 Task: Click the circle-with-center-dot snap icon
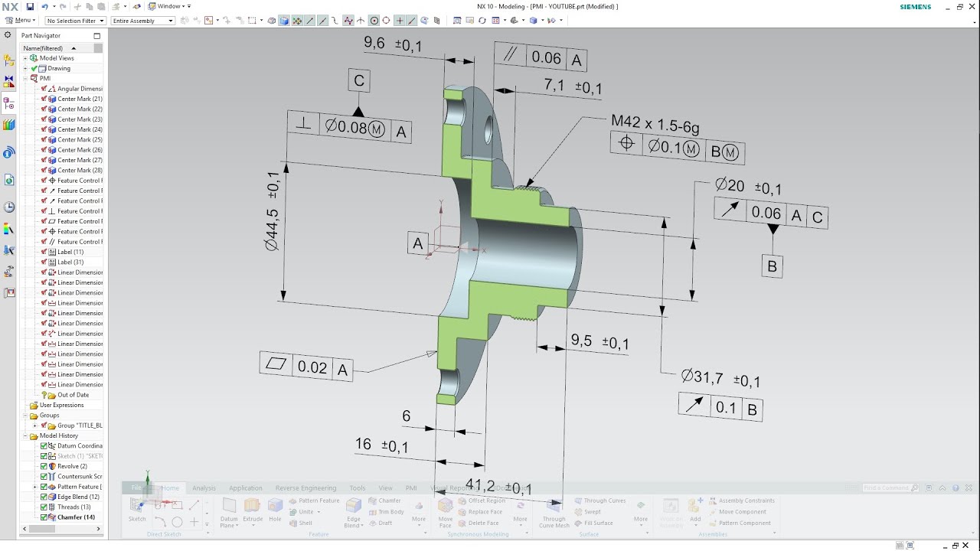coord(374,21)
